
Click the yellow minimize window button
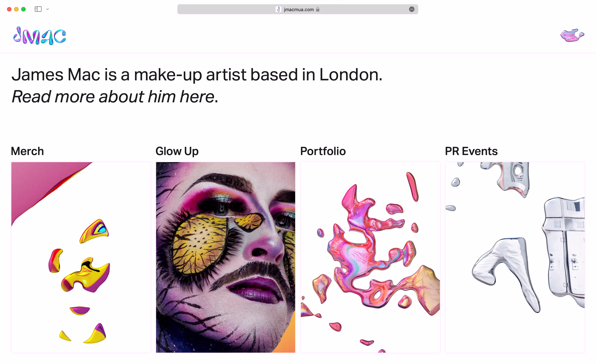point(16,9)
